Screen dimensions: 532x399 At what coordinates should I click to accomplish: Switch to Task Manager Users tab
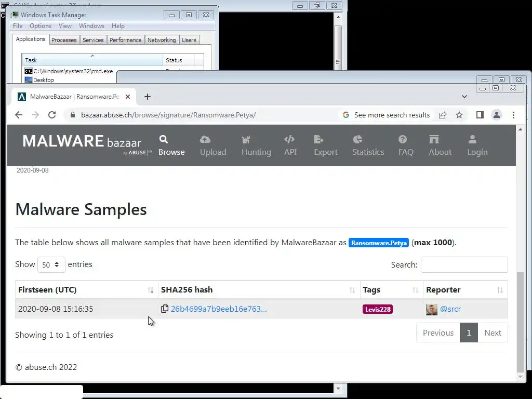(x=189, y=40)
